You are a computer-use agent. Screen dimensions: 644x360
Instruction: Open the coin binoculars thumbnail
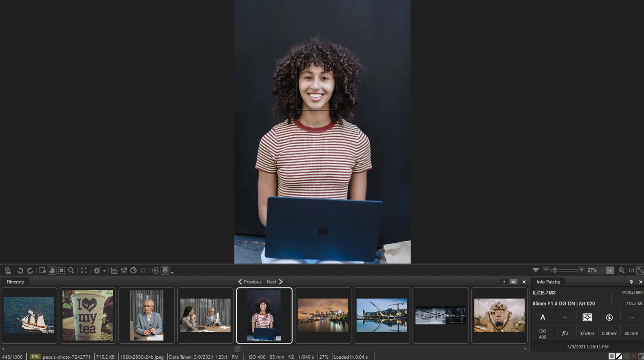tap(499, 315)
